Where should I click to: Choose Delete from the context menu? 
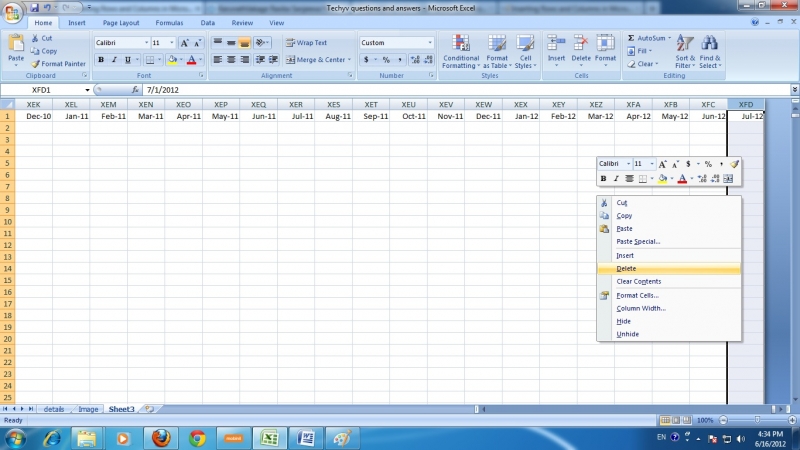(626, 268)
